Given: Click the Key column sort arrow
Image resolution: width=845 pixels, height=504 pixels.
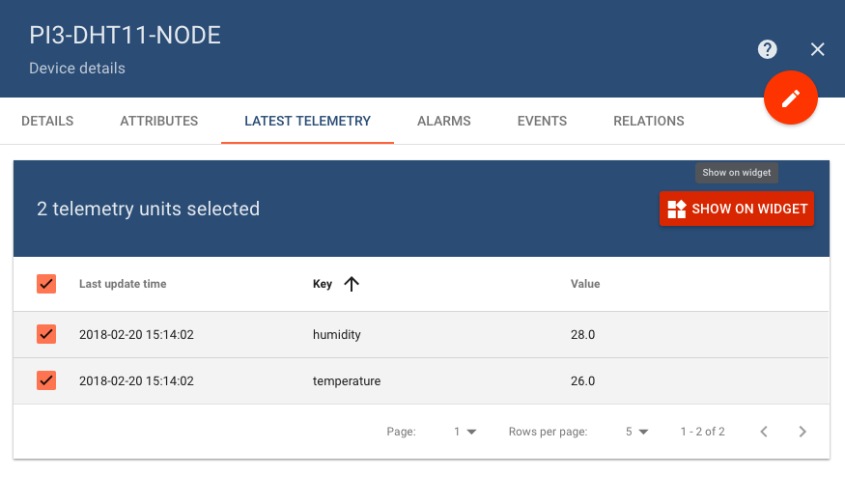Looking at the screenshot, I should click(x=352, y=284).
